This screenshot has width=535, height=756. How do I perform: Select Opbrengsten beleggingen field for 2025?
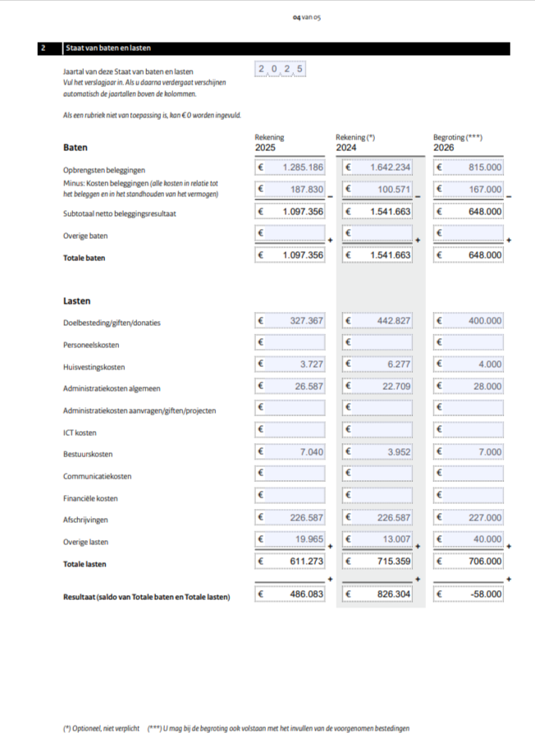290,167
